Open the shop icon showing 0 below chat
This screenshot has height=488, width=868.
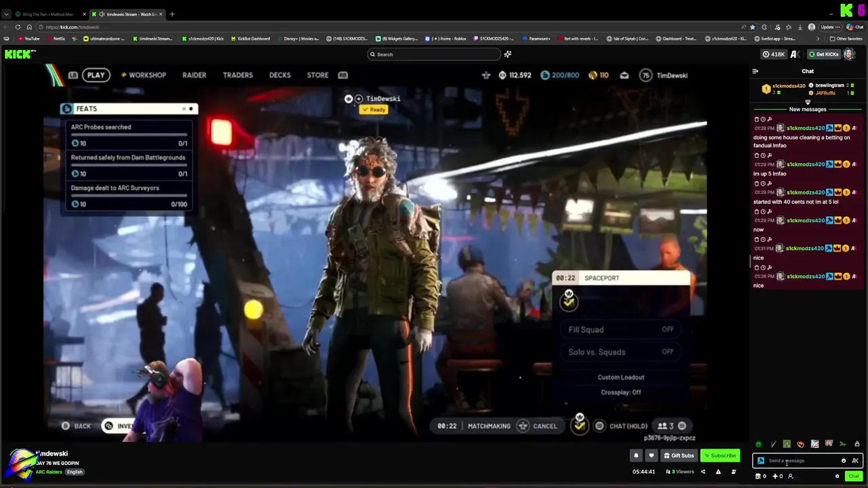[761, 476]
